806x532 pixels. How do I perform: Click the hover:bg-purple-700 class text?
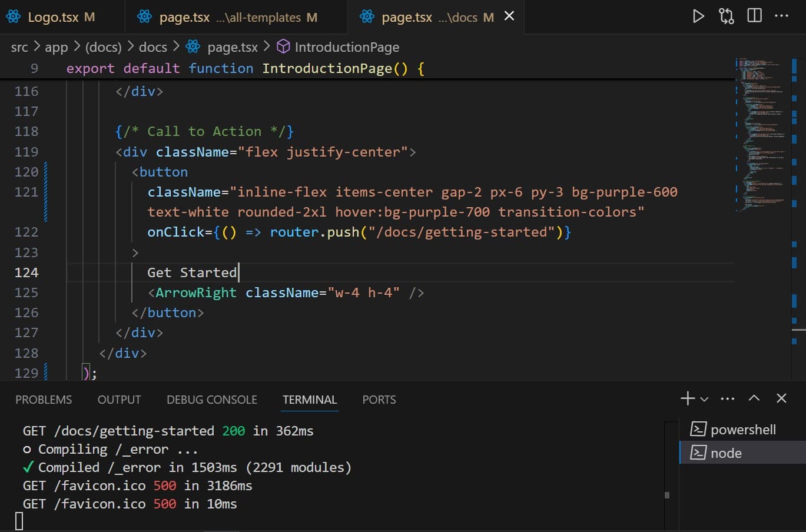pyautogui.click(x=412, y=212)
